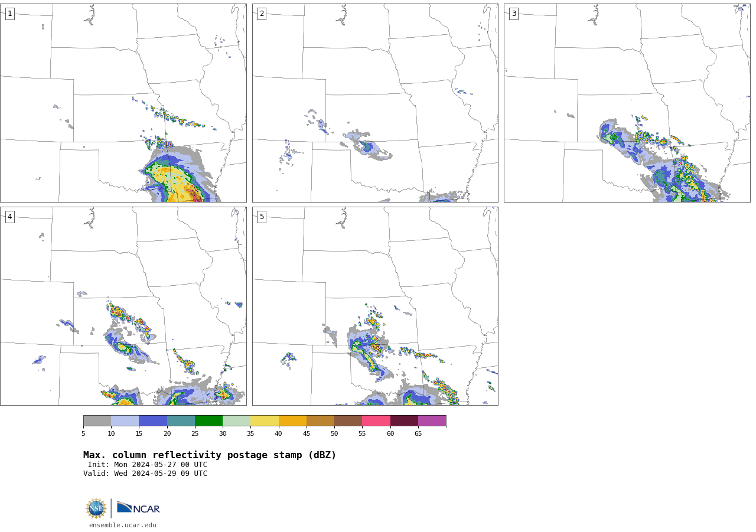
Task: Click the number 3 panel label
Action: coord(513,14)
